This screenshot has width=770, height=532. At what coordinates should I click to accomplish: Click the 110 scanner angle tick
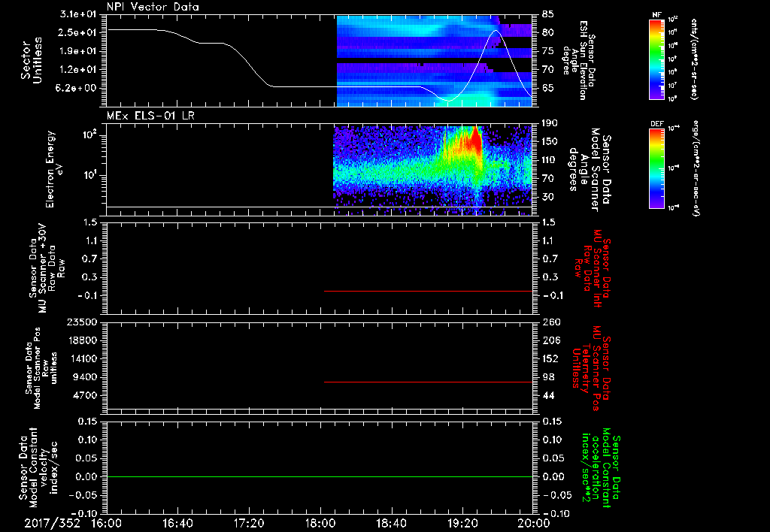tap(550, 160)
